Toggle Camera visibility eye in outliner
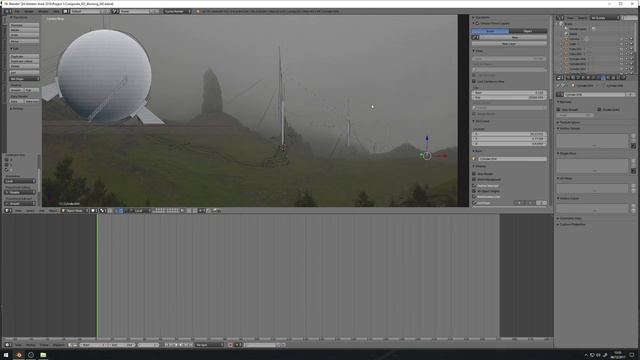640x360 pixels. [621, 39]
